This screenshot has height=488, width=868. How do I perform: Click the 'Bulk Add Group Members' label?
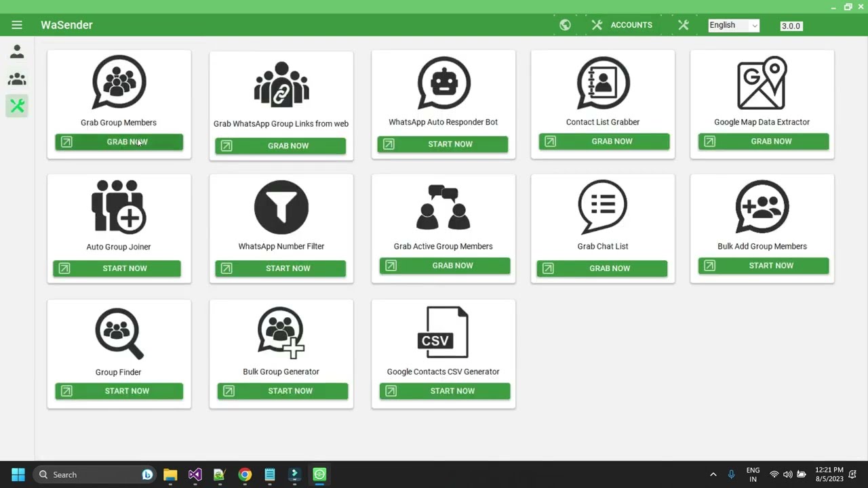762,247
